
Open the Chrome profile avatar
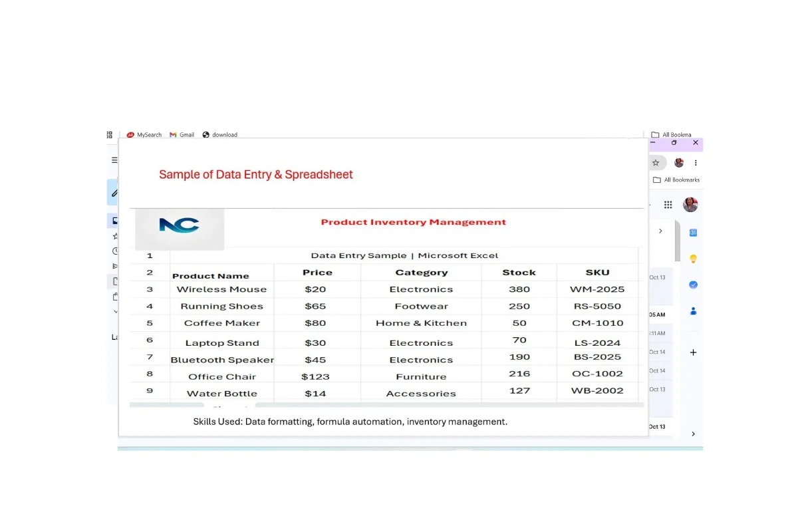point(679,162)
